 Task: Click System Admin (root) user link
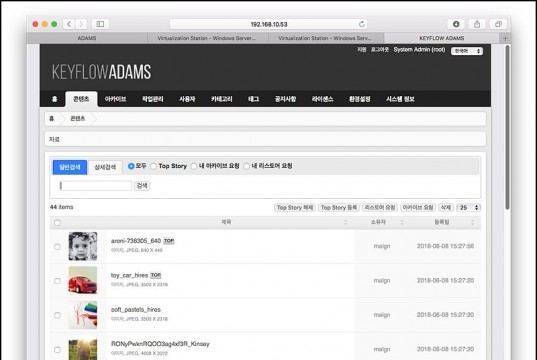point(419,50)
